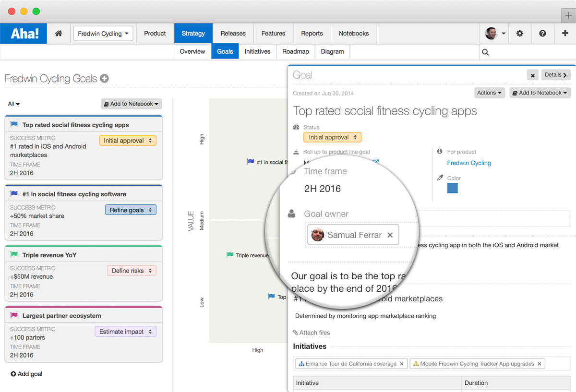
Task: Open help with the question mark icon
Action: tap(542, 34)
